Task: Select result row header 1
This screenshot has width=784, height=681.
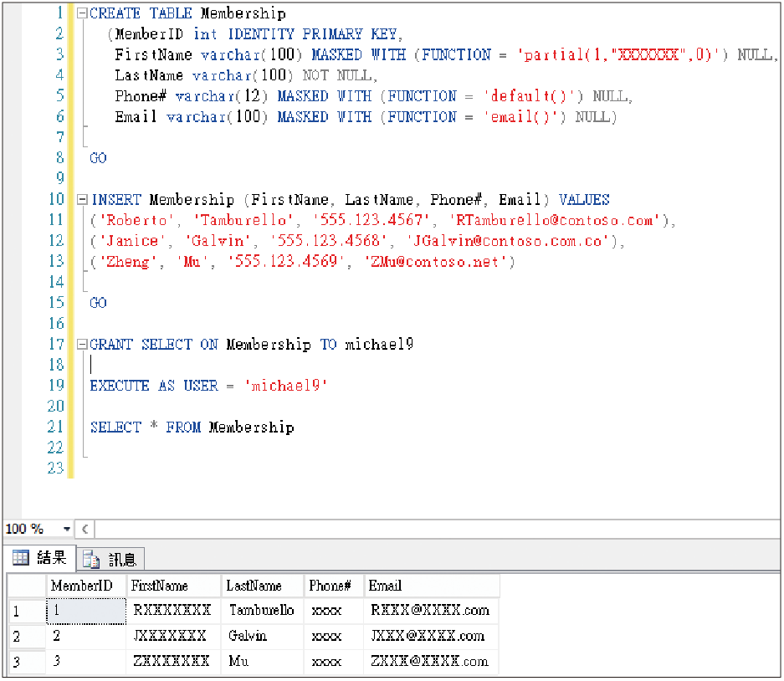Action: coord(27,611)
